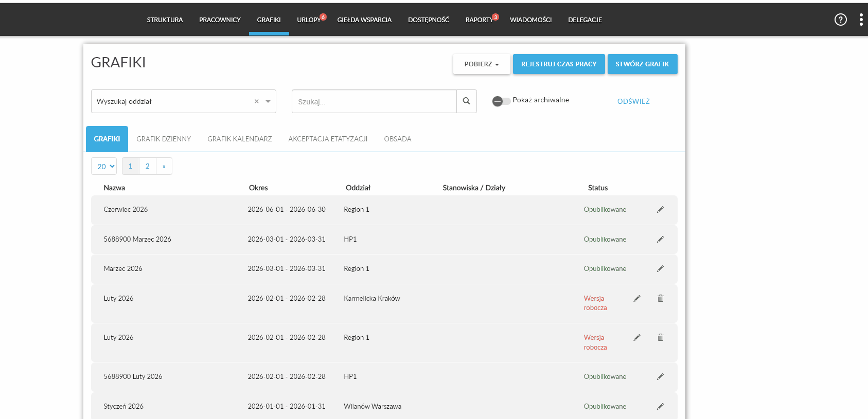868x419 pixels.
Task: Clear the Wyszukaj oddział selection
Action: (x=256, y=101)
